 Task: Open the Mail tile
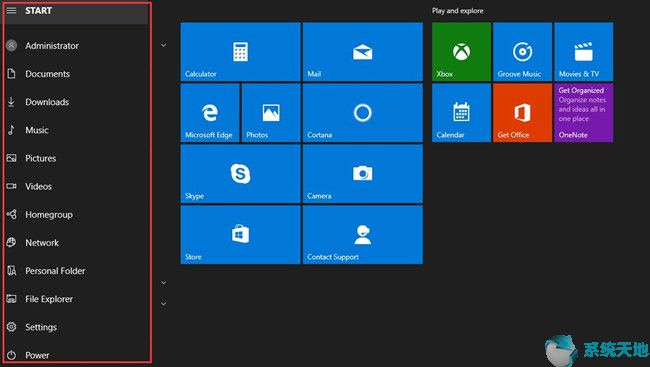click(x=363, y=52)
